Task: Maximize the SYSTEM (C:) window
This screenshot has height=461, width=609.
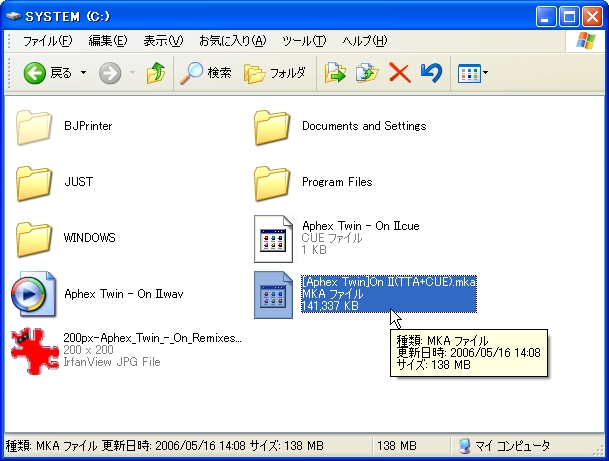Action: (x=569, y=17)
